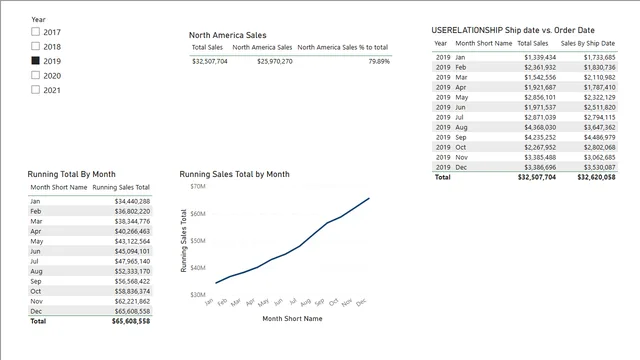Select the $34,440,288 Jan running total

(132, 201)
